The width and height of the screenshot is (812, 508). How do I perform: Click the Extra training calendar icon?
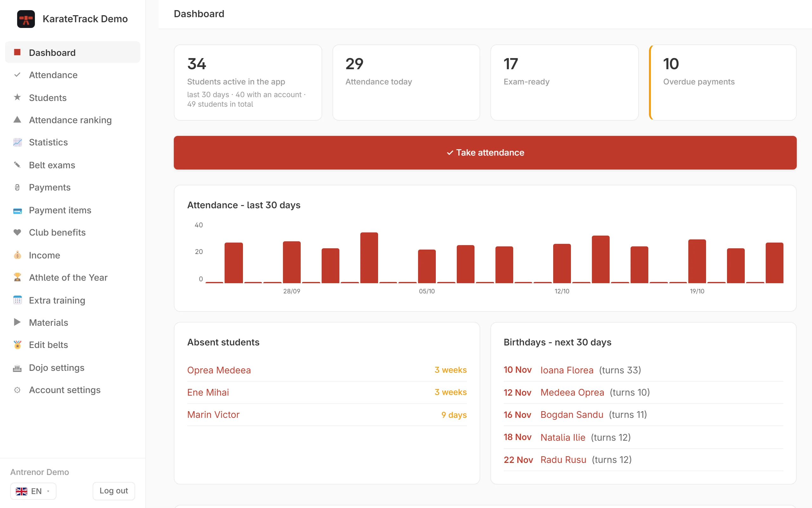17,300
